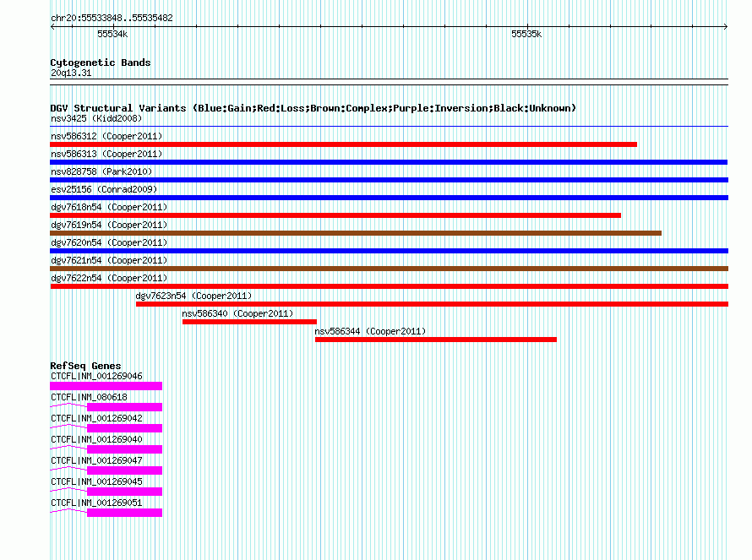Open CTCFL|NM_001269047 transcript label
Image resolution: width=752 pixels, height=560 pixels.
(x=96, y=460)
